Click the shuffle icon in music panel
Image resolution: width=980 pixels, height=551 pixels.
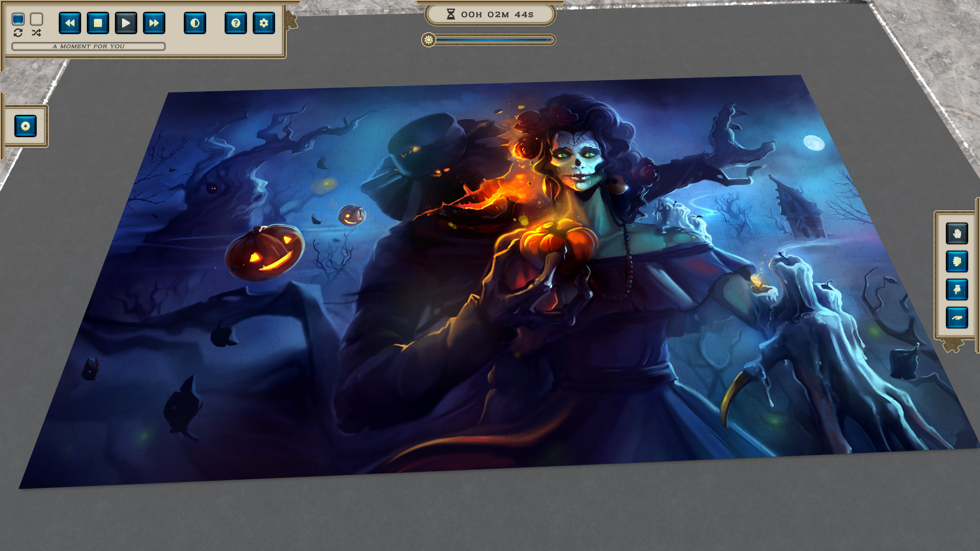coord(36,34)
